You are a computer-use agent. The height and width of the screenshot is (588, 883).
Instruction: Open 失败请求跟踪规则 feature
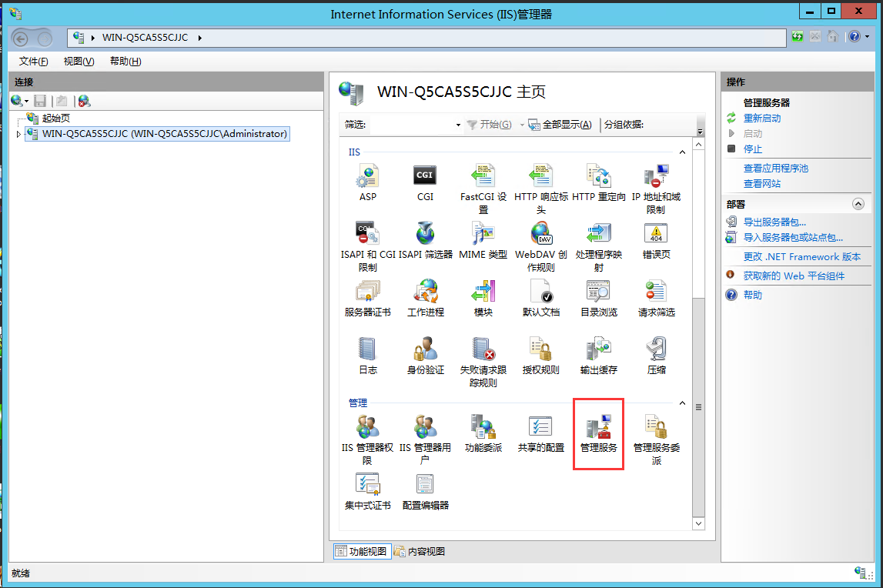point(483,362)
